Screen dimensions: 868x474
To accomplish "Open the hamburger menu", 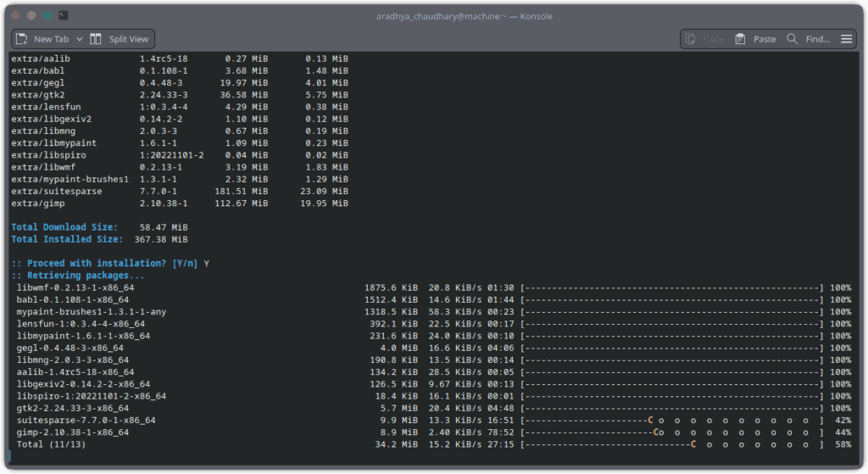I will [x=847, y=39].
